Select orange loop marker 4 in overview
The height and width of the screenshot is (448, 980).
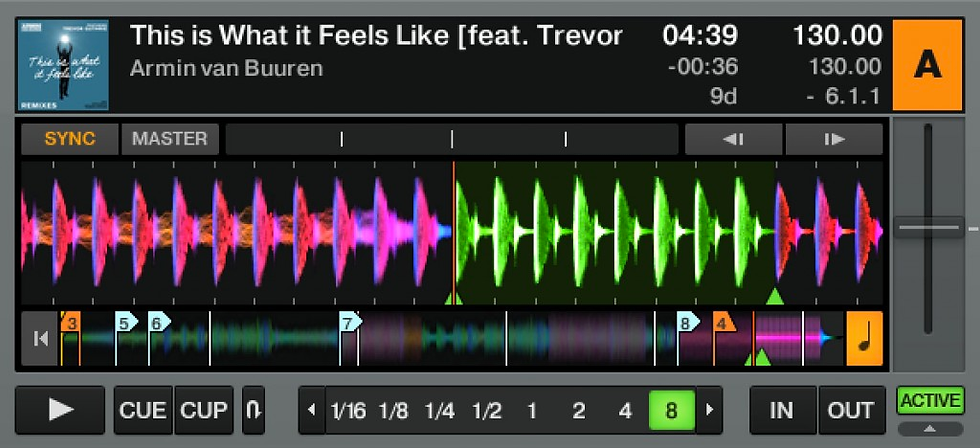tap(724, 323)
